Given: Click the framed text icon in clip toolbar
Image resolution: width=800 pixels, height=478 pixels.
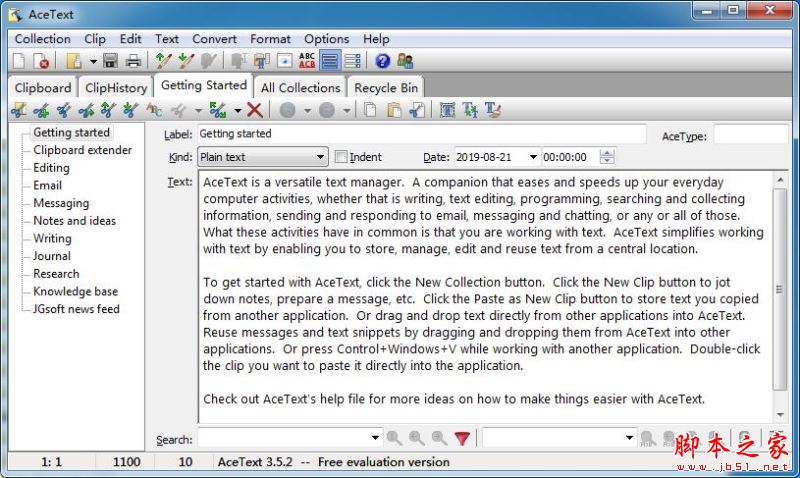Looking at the screenshot, I should (447, 110).
